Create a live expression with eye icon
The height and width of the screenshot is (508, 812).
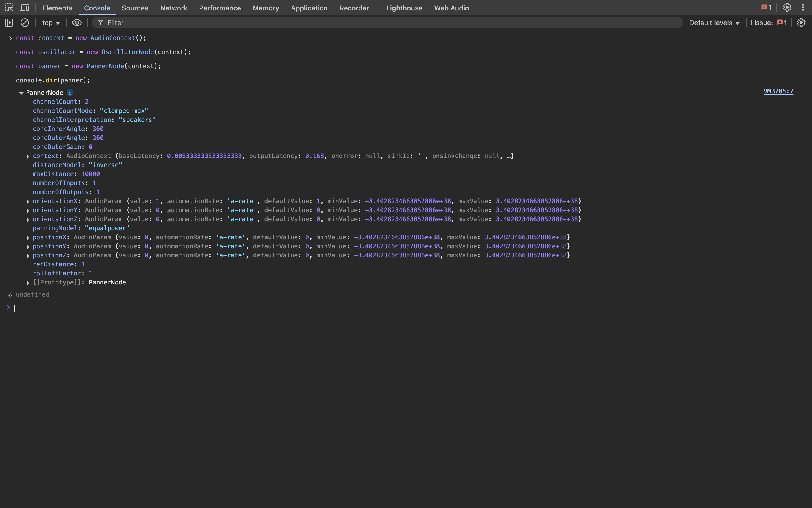(77, 23)
